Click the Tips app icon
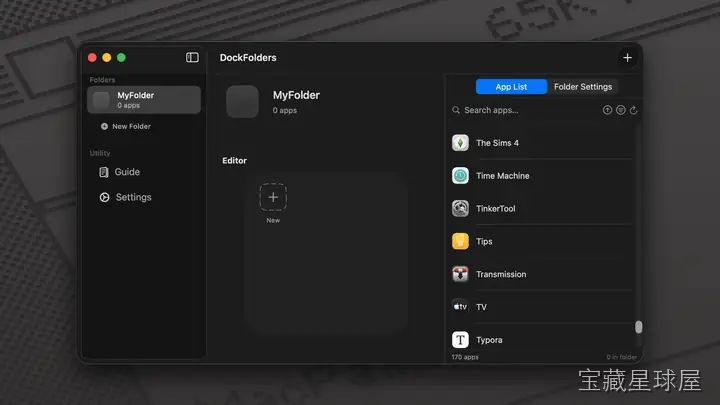Image resolution: width=720 pixels, height=405 pixels. 460,241
